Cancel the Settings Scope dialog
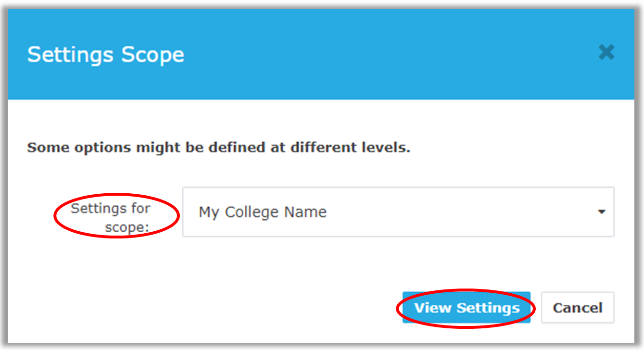Image resolution: width=644 pixels, height=350 pixels. click(x=578, y=308)
